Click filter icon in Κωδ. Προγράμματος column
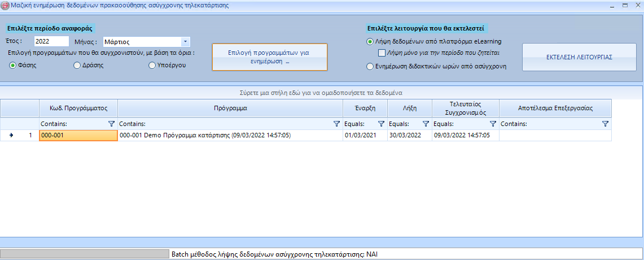 [111, 124]
